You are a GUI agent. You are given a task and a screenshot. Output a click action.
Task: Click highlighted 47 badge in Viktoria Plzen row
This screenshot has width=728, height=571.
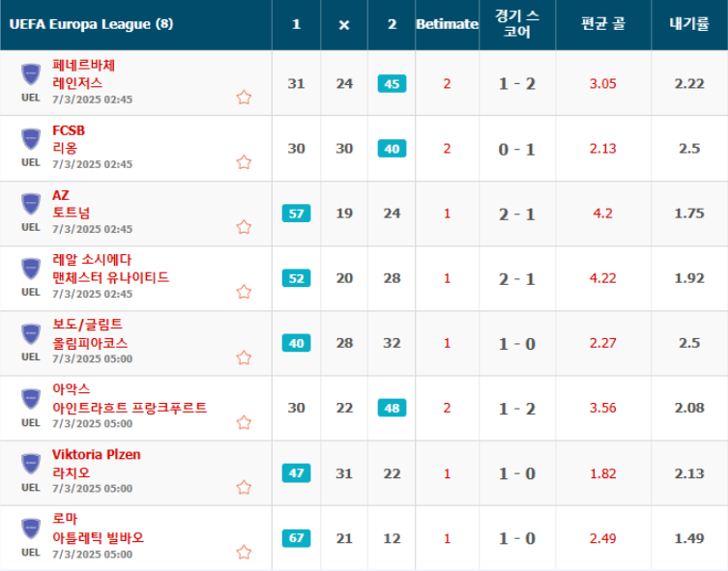[296, 473]
